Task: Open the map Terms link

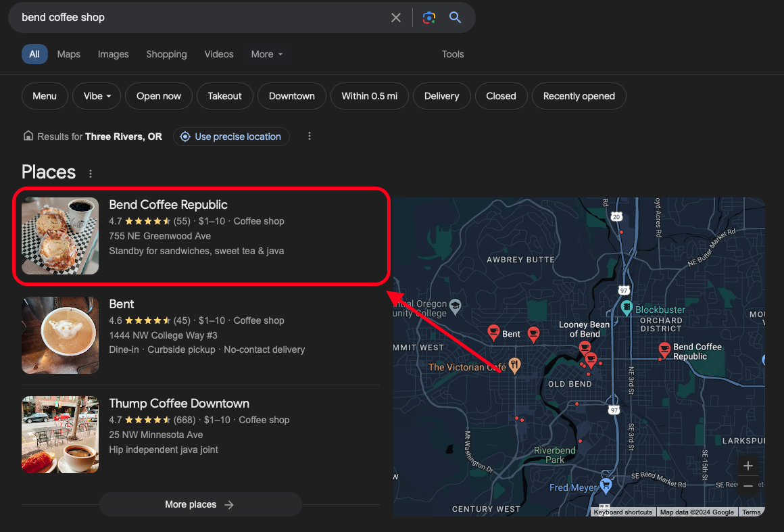Action: click(x=751, y=512)
